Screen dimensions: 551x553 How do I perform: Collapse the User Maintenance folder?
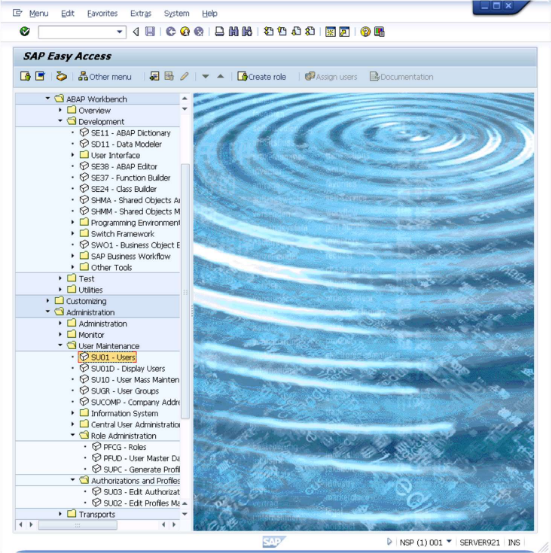pyautogui.click(x=60, y=345)
